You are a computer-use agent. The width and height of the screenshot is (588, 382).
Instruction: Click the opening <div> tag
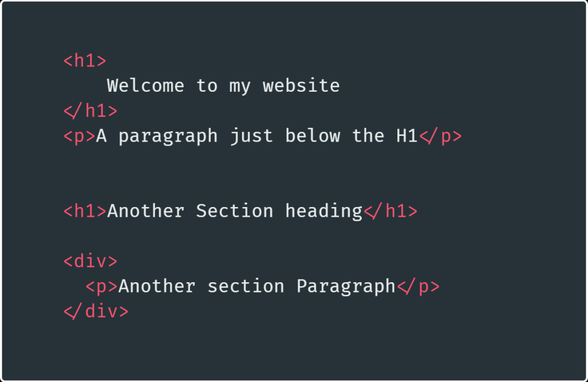tap(90, 261)
